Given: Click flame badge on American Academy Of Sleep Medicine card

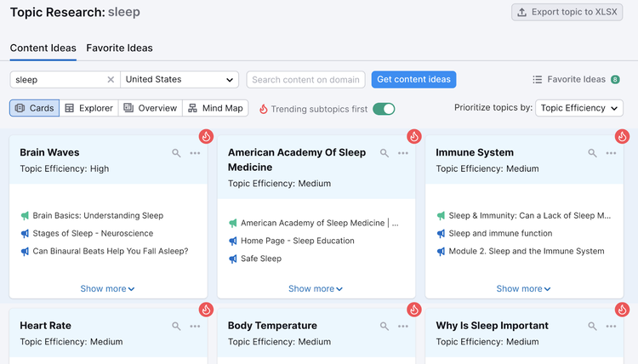Looking at the screenshot, I should (x=414, y=136).
